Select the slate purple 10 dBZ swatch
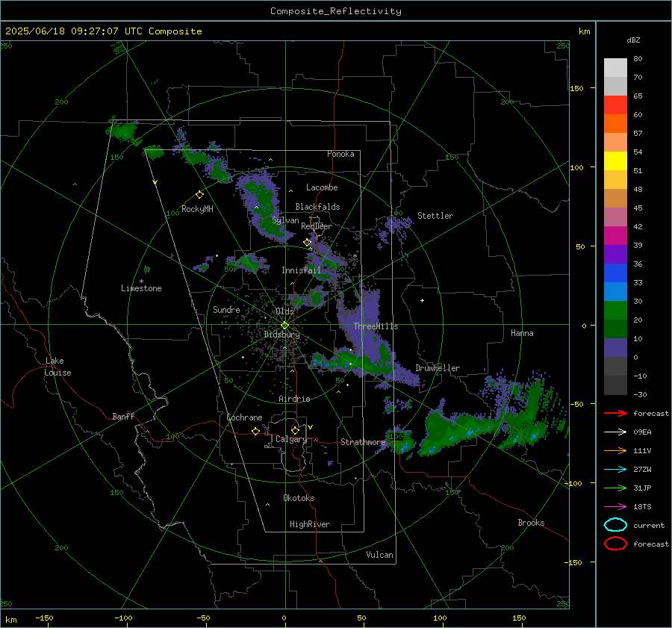The width and height of the screenshot is (672, 628). [615, 348]
